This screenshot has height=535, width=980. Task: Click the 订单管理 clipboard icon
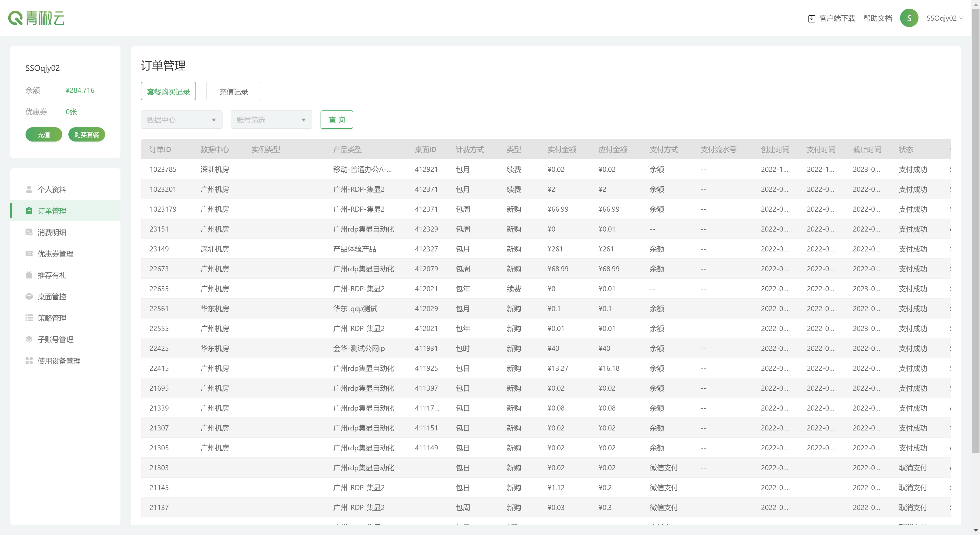[x=29, y=211]
